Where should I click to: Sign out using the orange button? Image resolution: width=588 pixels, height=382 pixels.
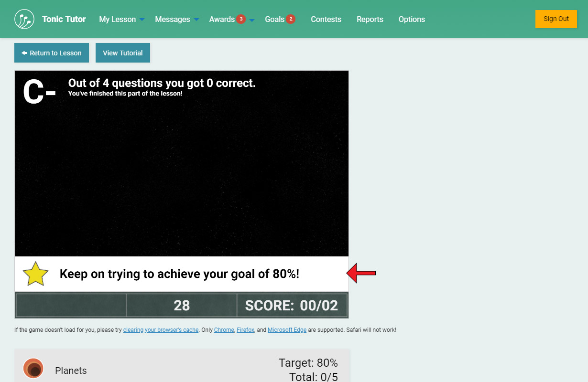click(556, 19)
